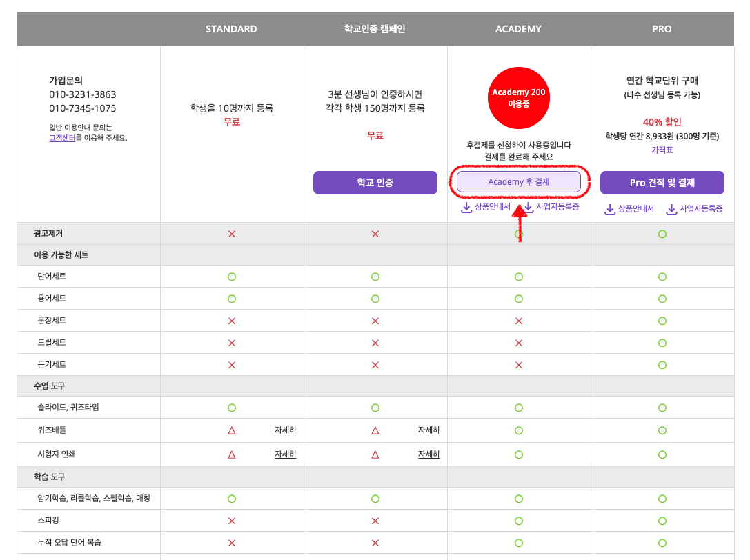Click the 듣기세트 X mark under ACADEMY

pyautogui.click(x=518, y=365)
